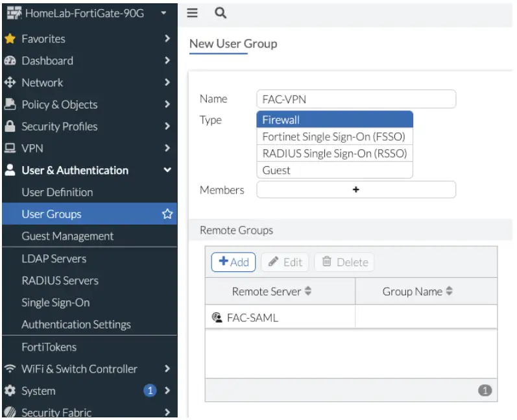Screen dimensions: 517x420
Task: Choose the Guest group type
Action: 276,170
